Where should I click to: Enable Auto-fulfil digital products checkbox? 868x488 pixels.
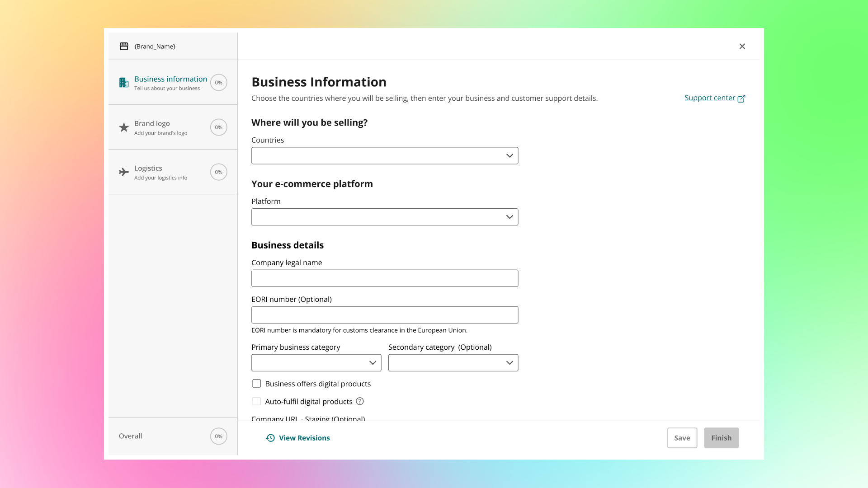tap(257, 401)
